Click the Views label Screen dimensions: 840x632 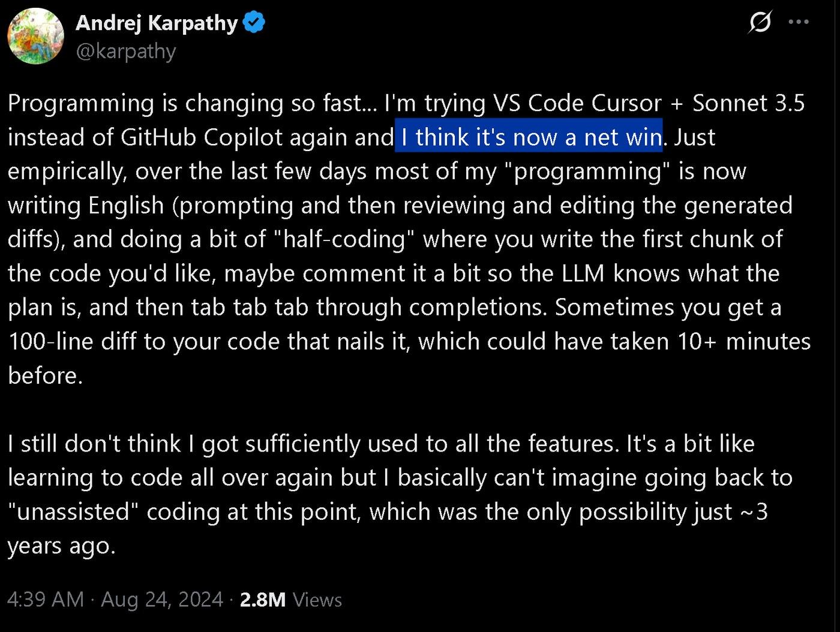pos(317,600)
